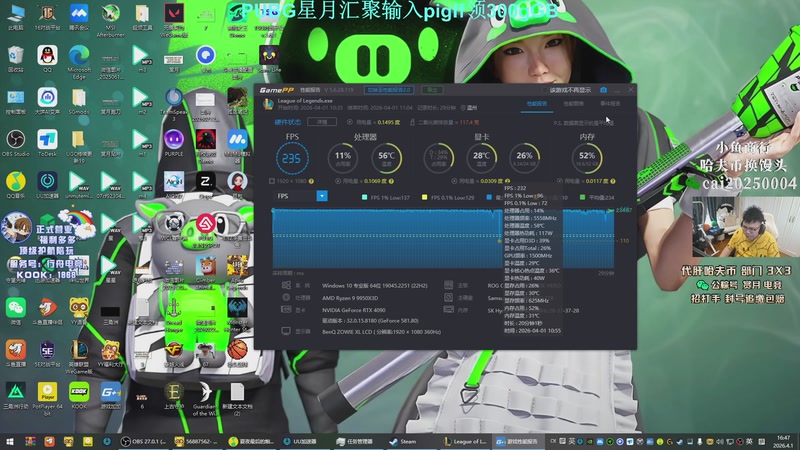Tick the 该游戏不再显示 checkbox
This screenshot has width=800, height=450.
point(544,90)
